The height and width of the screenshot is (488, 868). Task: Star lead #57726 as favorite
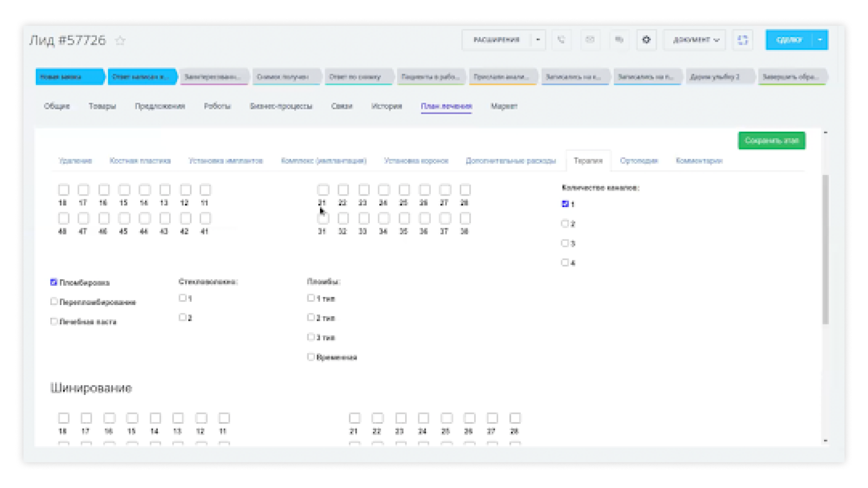tap(120, 41)
